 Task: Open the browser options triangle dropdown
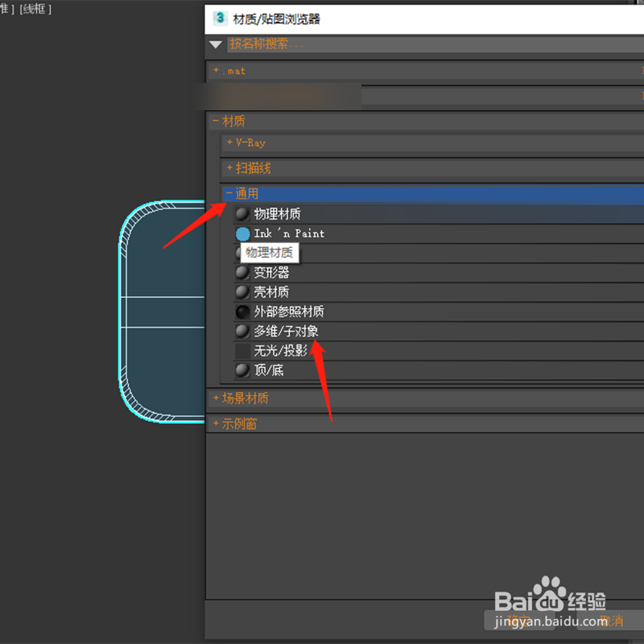click(x=216, y=44)
